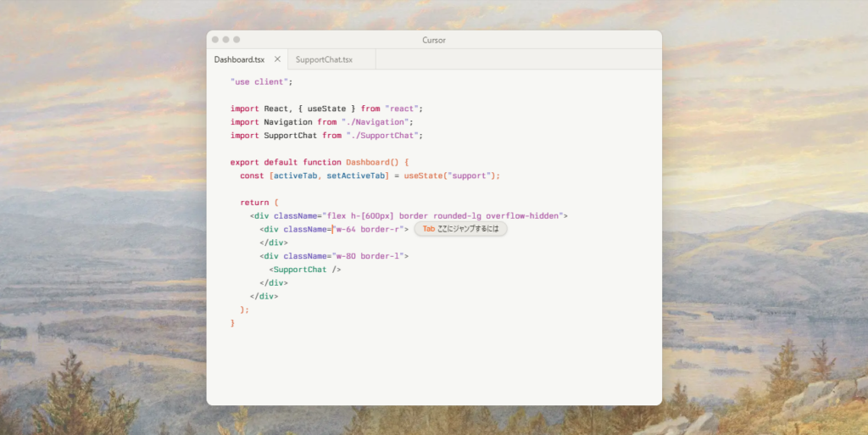
Task: Click the yellow minimize window dot
Action: pos(225,40)
